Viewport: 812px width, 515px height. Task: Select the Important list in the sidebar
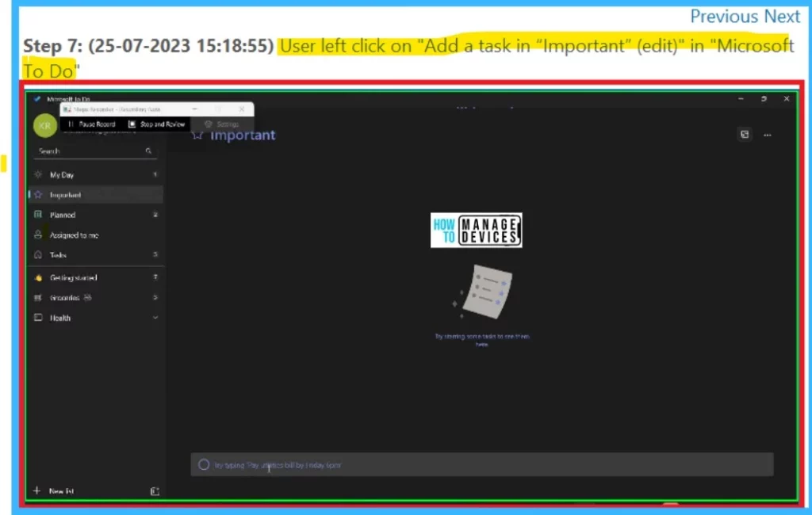point(96,195)
